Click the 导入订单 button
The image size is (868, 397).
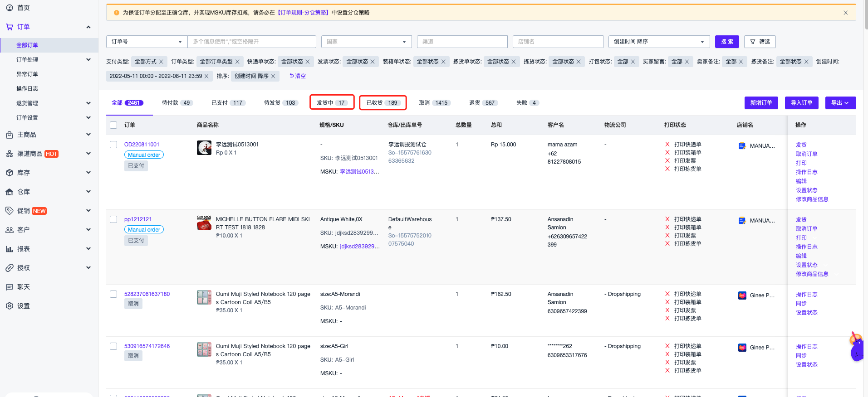[802, 103]
